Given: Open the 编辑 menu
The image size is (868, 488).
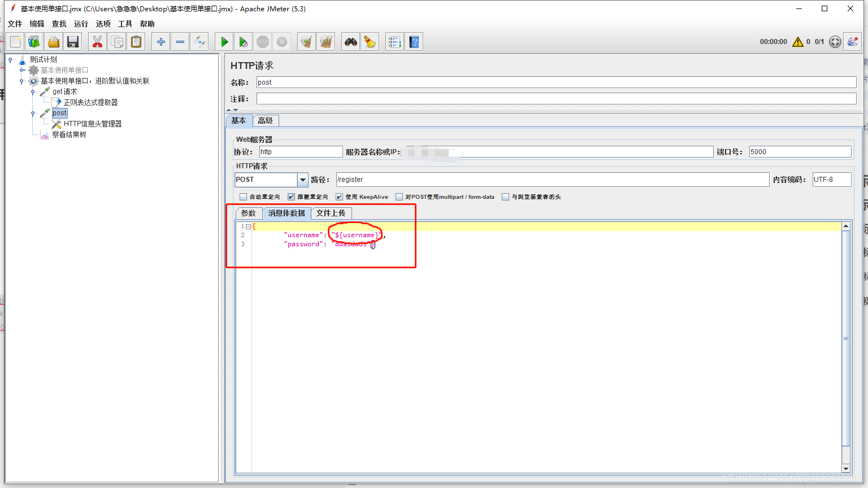Looking at the screenshot, I should tap(37, 24).
